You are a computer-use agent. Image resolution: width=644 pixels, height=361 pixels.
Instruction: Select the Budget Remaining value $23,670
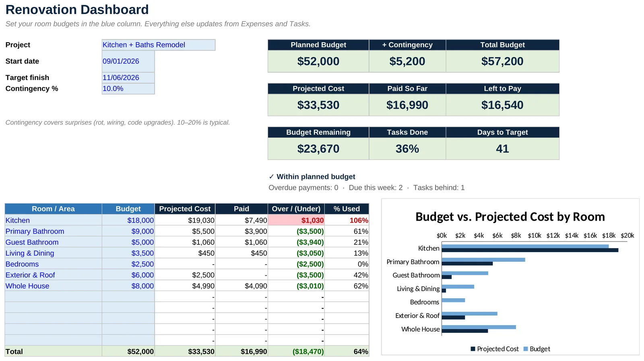(x=318, y=149)
